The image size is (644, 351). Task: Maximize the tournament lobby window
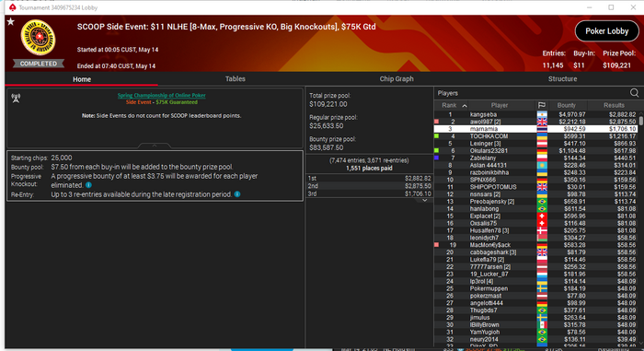(611, 7)
